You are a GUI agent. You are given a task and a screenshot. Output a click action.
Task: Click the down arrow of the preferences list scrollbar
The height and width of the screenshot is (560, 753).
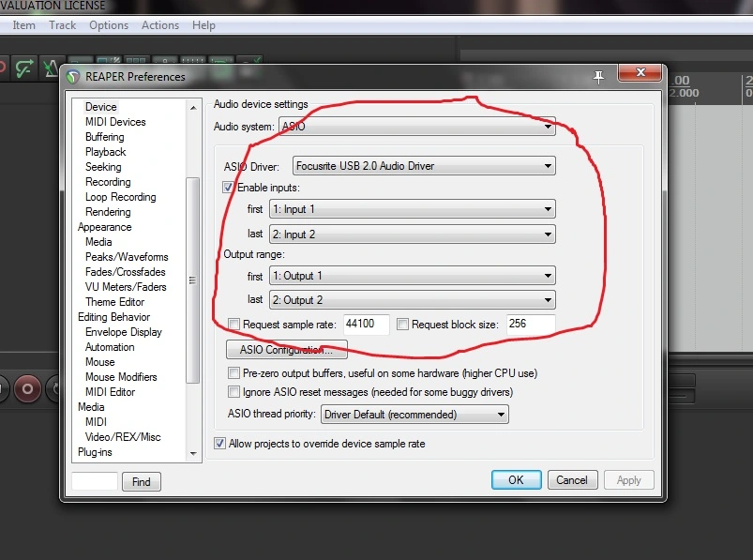[x=193, y=453]
